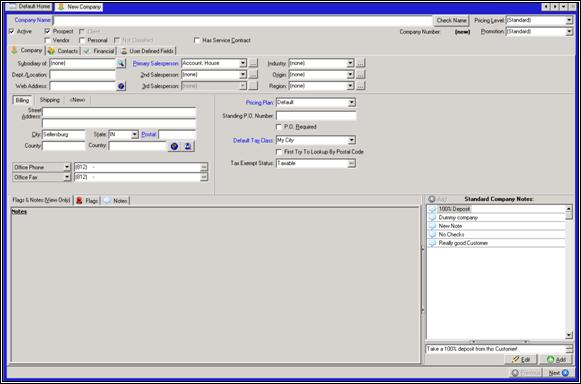Screen dimensions: 581x384
Task: Click the Dept./Location input field
Action: click(83, 75)
